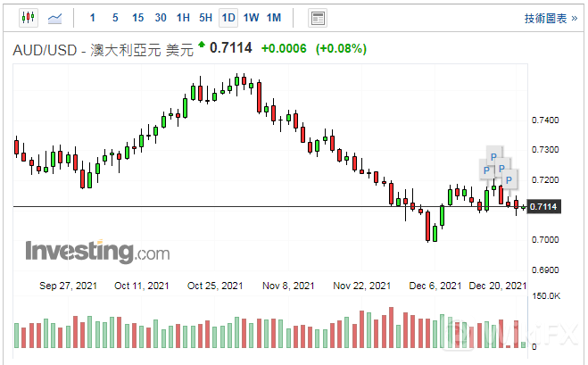Choose the 1M monthly timeframe
This screenshot has height=365, width=588.
[274, 17]
